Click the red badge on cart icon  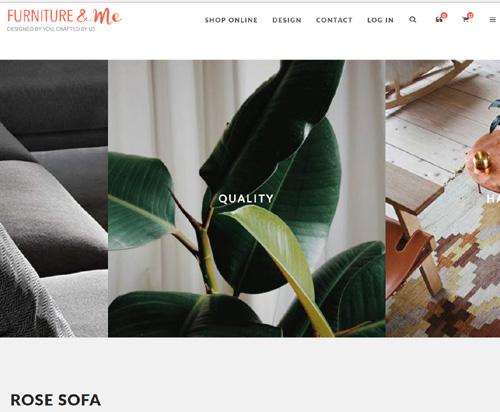pyautogui.click(x=470, y=15)
